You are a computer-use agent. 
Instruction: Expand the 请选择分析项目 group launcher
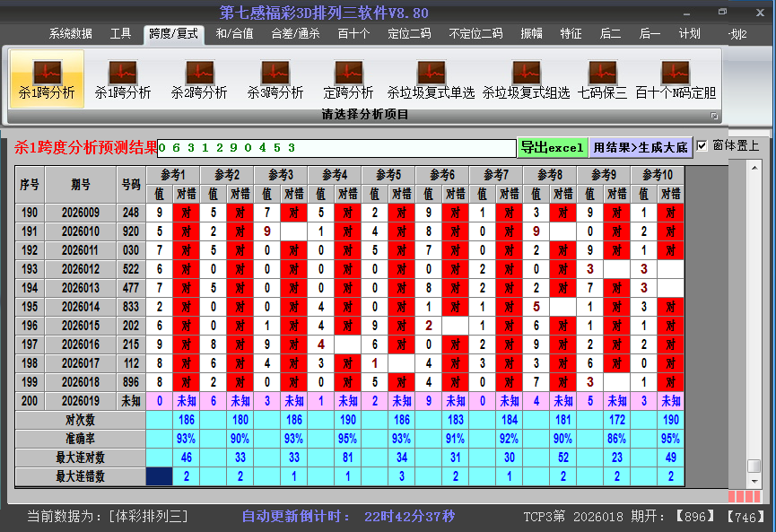click(714, 116)
